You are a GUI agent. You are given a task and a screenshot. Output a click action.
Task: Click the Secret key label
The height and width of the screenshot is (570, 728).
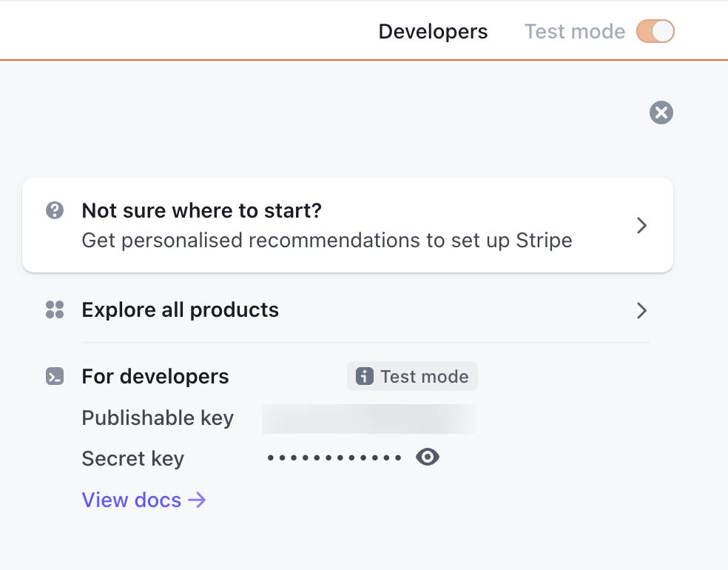coord(132,459)
